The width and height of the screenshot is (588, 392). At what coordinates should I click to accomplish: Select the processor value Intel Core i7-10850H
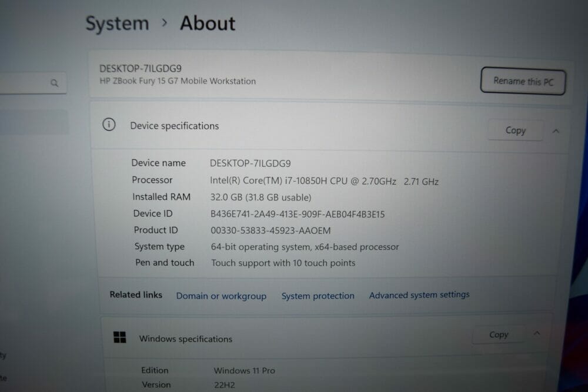click(324, 181)
